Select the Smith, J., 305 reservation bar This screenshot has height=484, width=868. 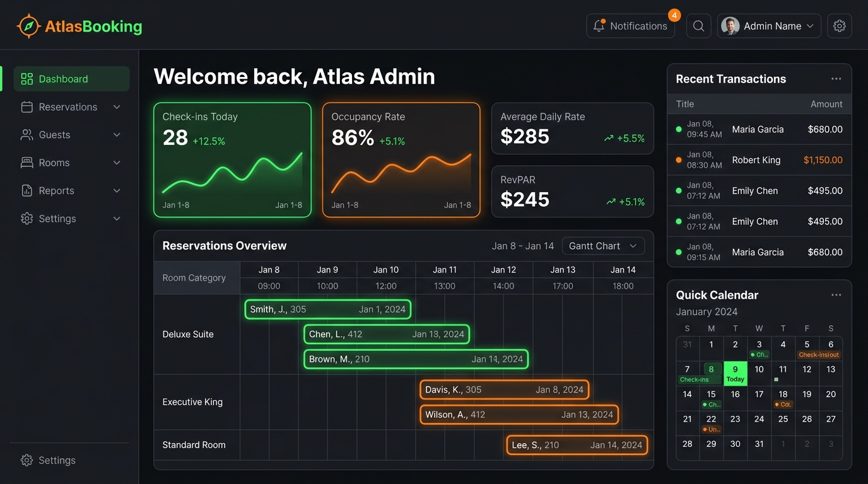tap(328, 309)
